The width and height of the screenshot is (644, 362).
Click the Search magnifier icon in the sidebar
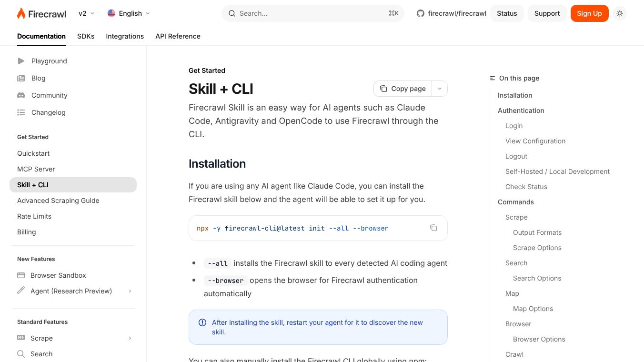(x=21, y=354)
